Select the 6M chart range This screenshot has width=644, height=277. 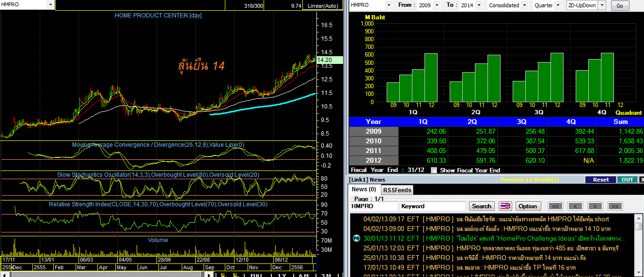[x=303, y=275]
